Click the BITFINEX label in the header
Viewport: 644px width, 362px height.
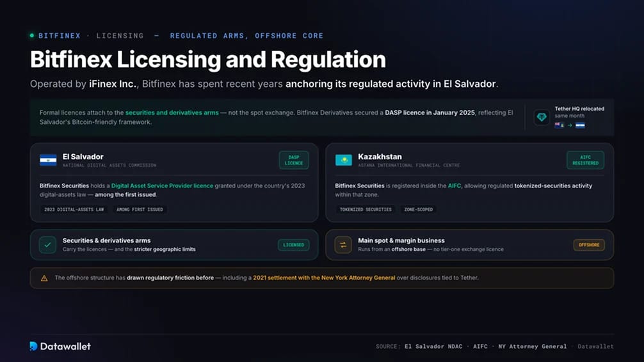click(x=60, y=36)
